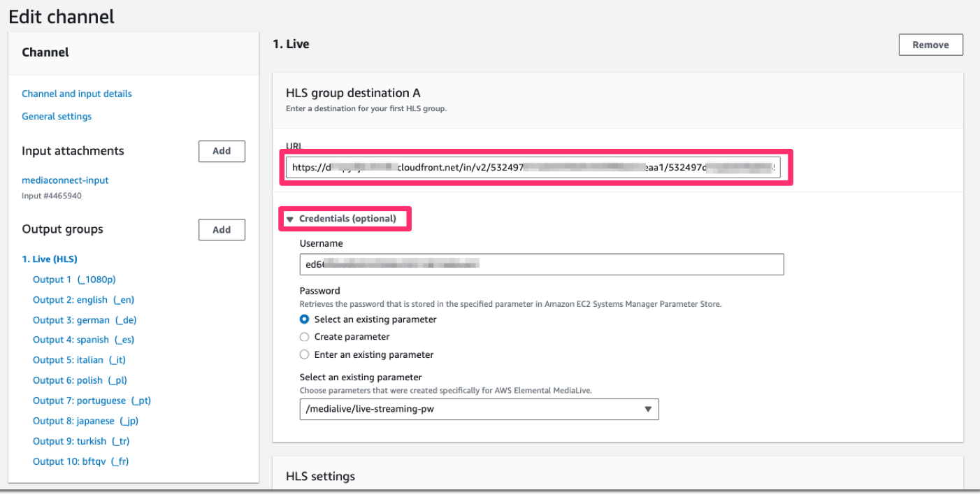Open Output 10: bftqv (_fr)
This screenshot has height=497, width=980.
[80, 461]
